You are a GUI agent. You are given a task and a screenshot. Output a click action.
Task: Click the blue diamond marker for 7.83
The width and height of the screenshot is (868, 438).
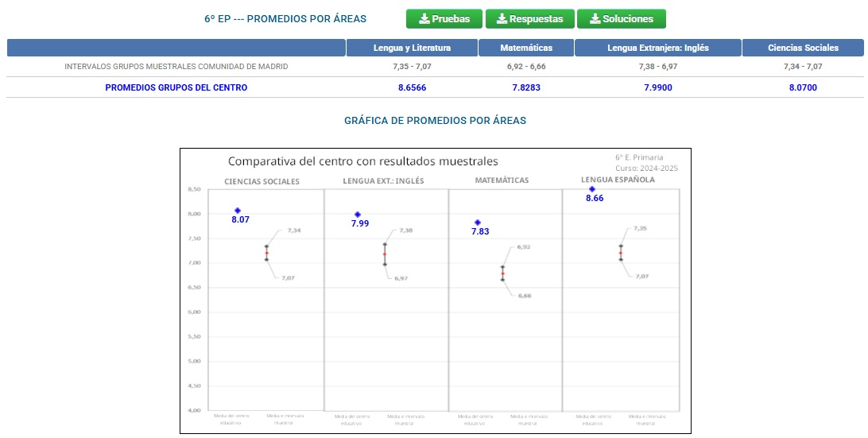(x=478, y=223)
